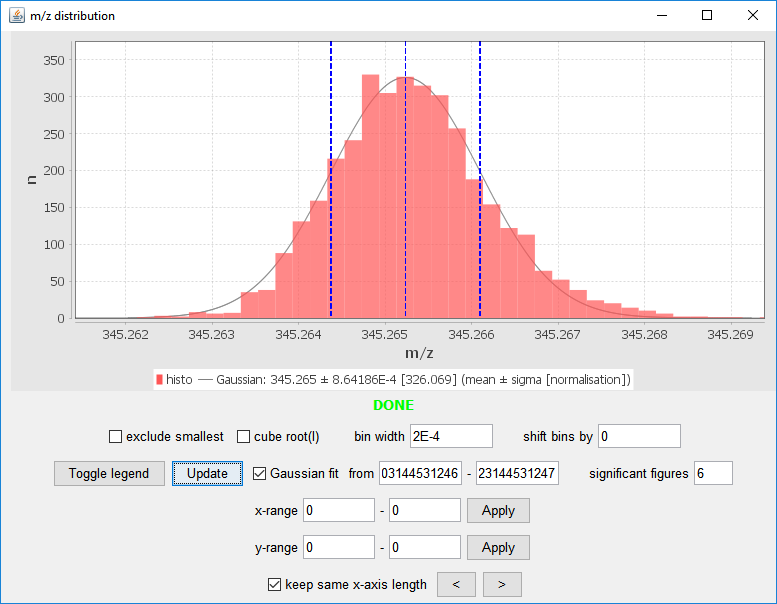Shift view right with the > button
777x604 pixels.
(x=502, y=585)
